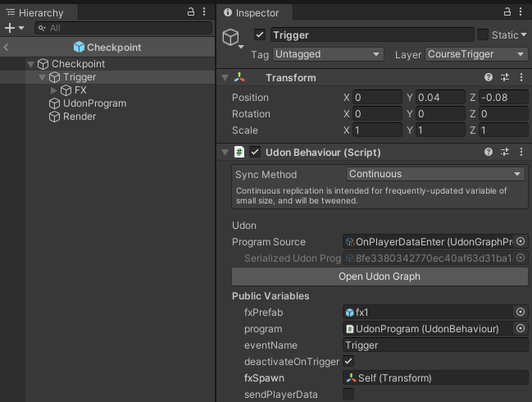The image size is (532, 402).
Task: Open the GameObject icon picker cube
Action: pos(232,38)
